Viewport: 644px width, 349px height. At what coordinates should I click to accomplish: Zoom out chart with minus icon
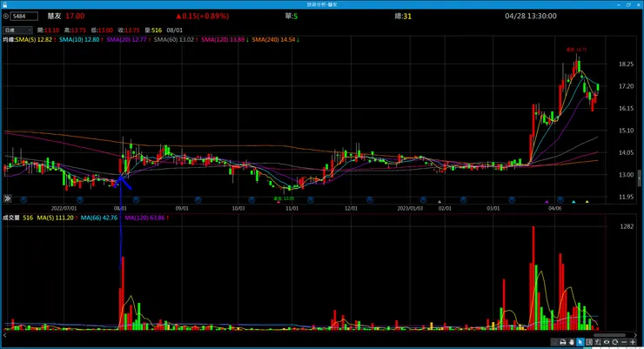click(x=624, y=342)
